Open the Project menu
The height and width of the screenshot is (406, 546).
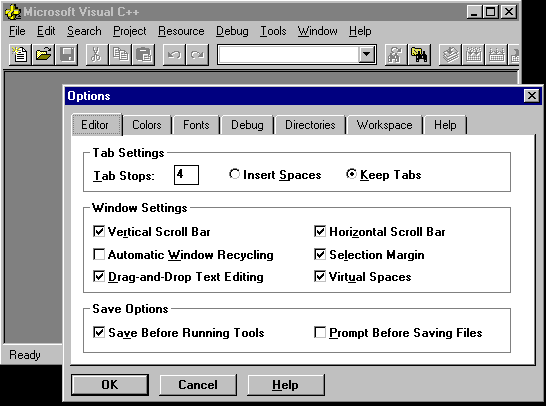130,31
